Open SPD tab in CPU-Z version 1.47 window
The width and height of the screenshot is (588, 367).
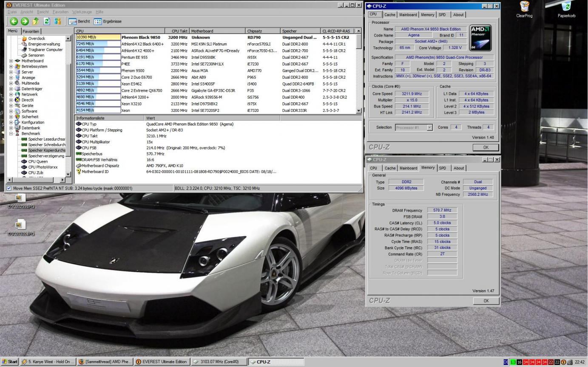coord(443,168)
